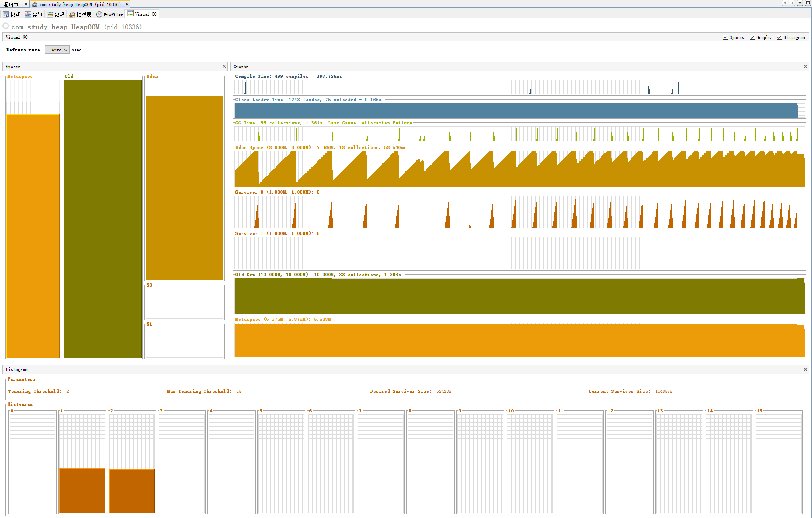Click the Desired Survivor Size value 524288
812x518 pixels.
[444, 391]
